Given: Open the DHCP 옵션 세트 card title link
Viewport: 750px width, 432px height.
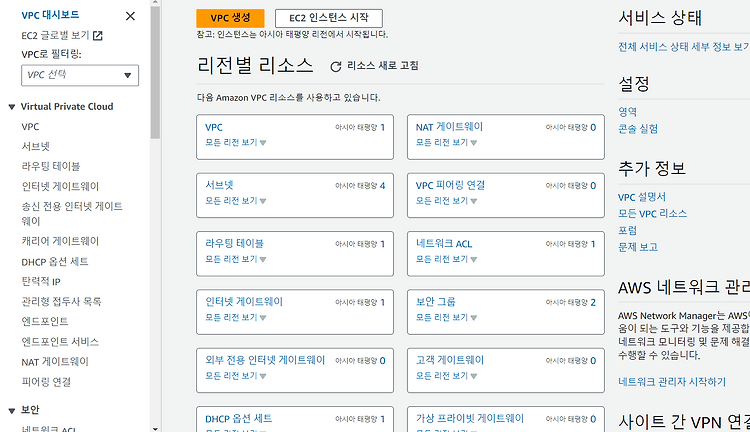Looking at the screenshot, I should tap(239, 419).
